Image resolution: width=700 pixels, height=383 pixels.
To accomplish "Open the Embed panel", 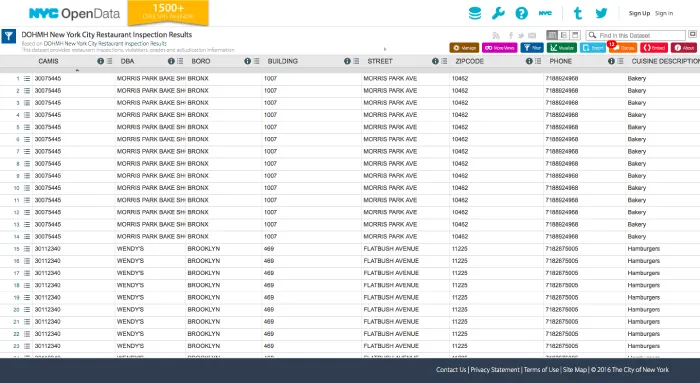I will click(654, 48).
